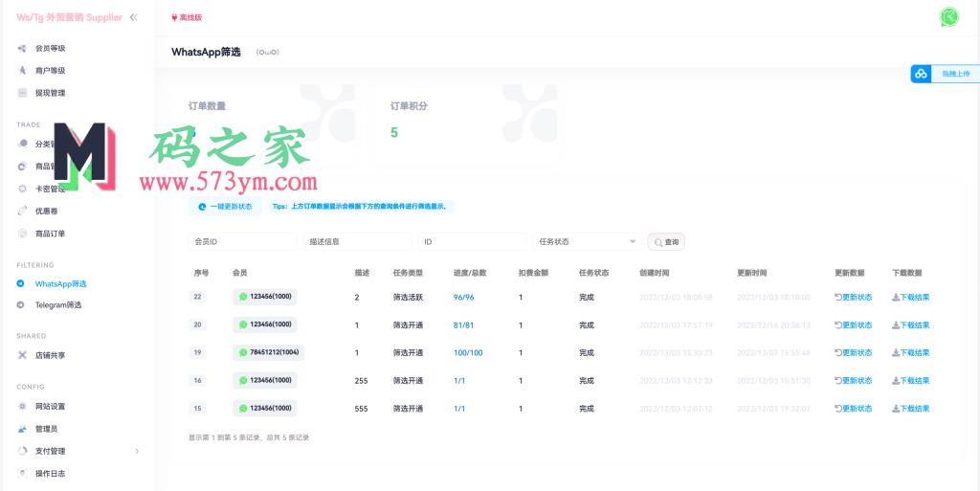This screenshot has height=491, width=980.
Task: Focus the 描述信息 input field
Action: click(358, 242)
